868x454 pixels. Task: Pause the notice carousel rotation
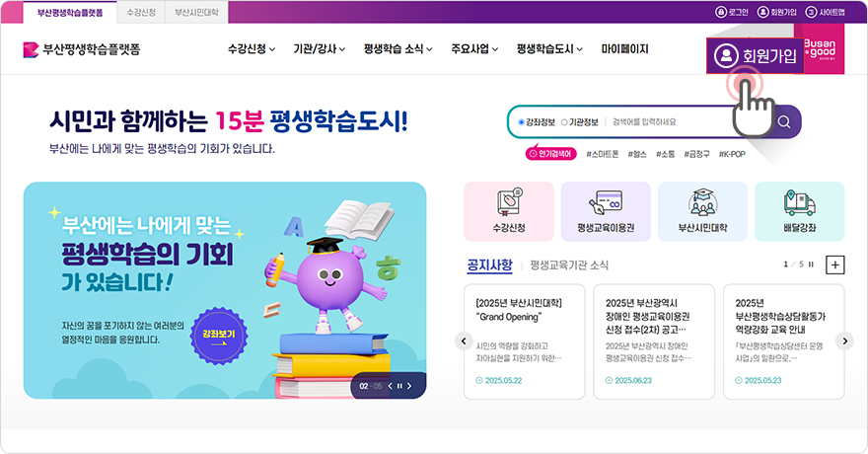coord(811,265)
